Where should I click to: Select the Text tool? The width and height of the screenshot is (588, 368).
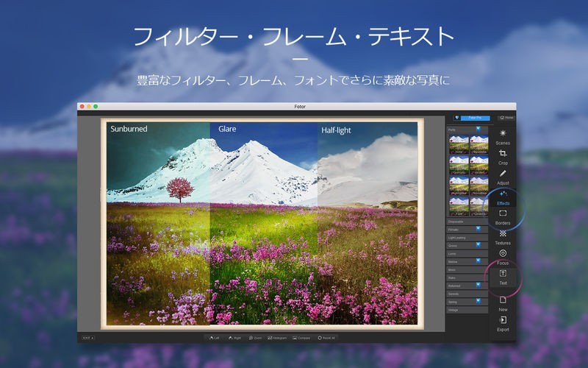point(503,276)
